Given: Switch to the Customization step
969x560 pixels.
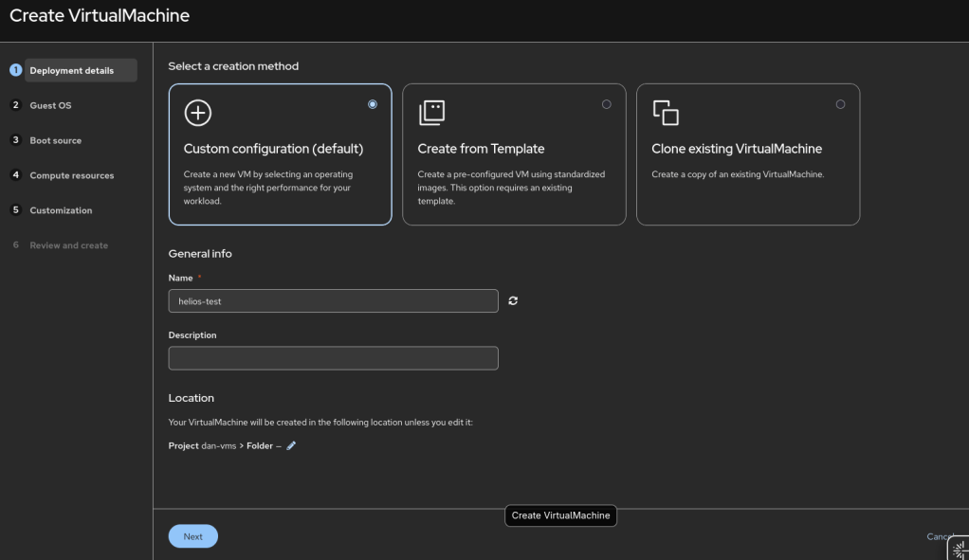Looking at the screenshot, I should pos(61,210).
